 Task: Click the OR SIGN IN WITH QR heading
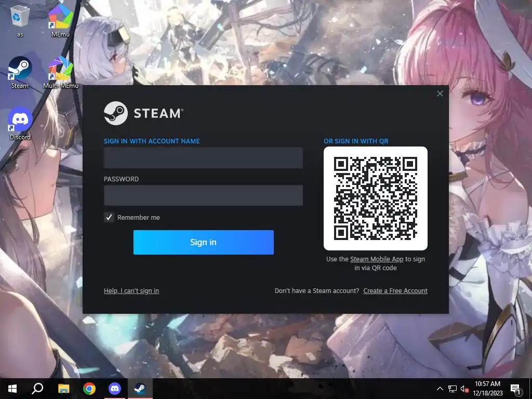[x=356, y=141]
